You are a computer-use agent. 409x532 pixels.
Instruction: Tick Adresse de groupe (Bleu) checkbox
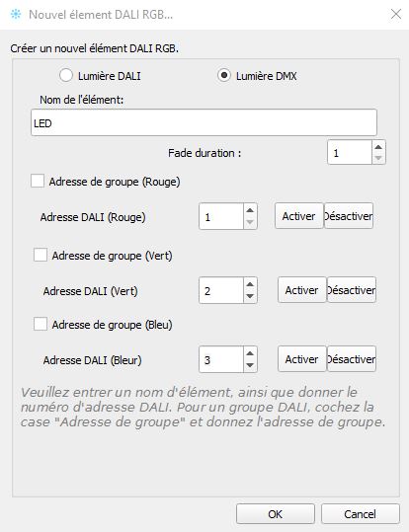[41, 324]
